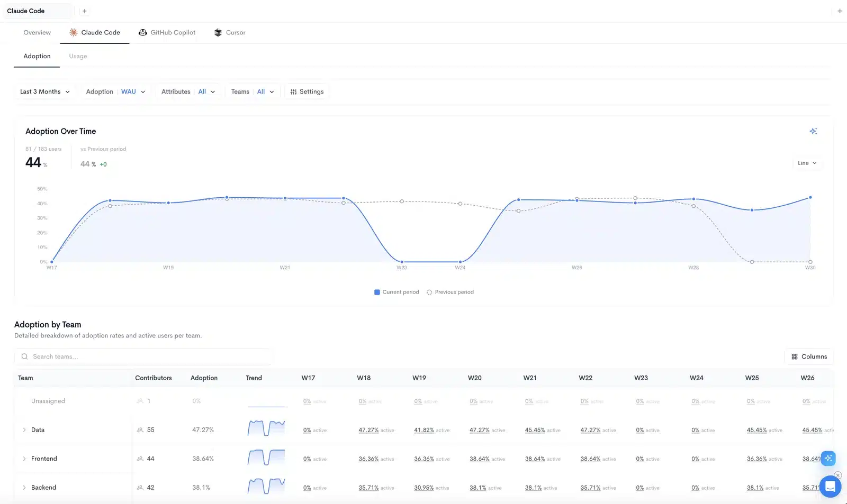Open the Attributes All filter dropdown
This screenshot has width=847, height=504.
click(188, 91)
